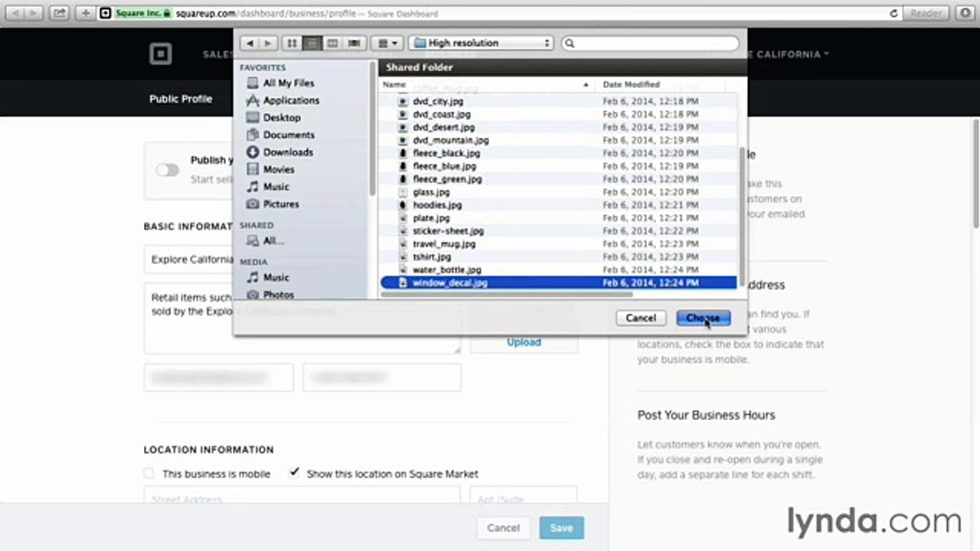The height and width of the screenshot is (551, 980).
Task: Open Applications in the sidebar
Action: (x=291, y=100)
